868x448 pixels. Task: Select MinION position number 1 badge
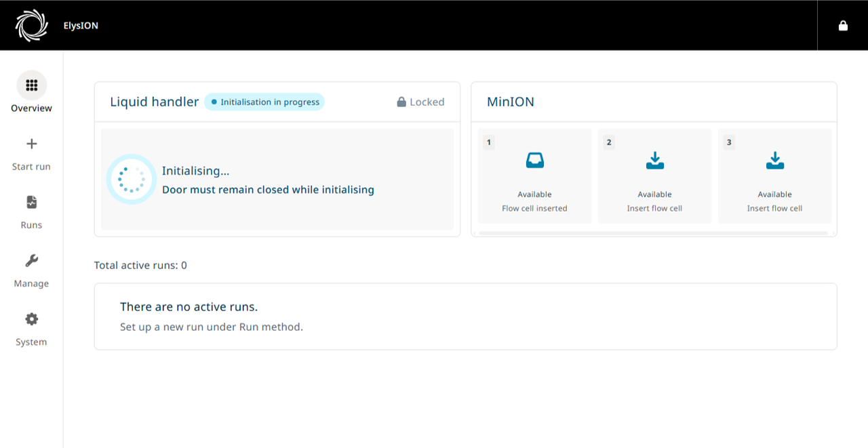point(489,142)
